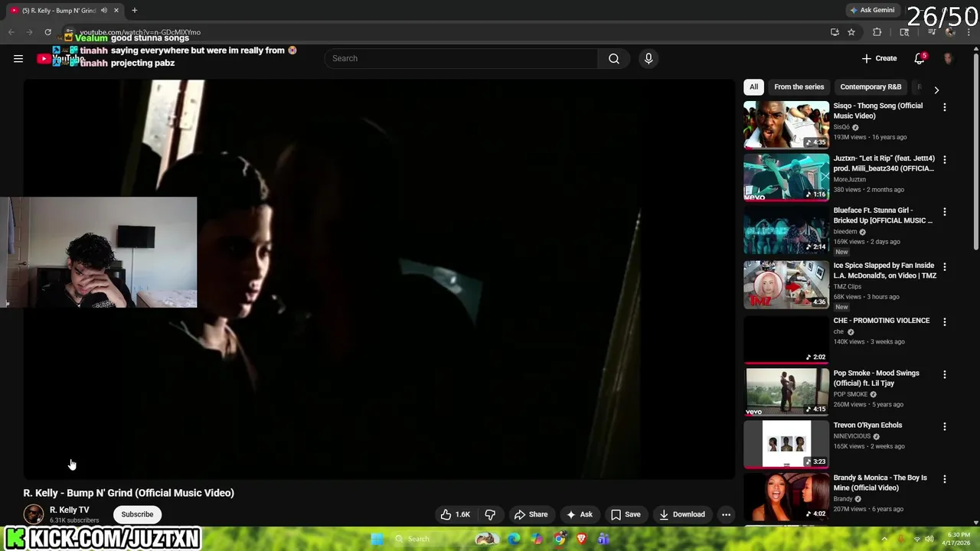Viewport: 980px width, 551px height.
Task: Download the video
Action: (x=681, y=514)
